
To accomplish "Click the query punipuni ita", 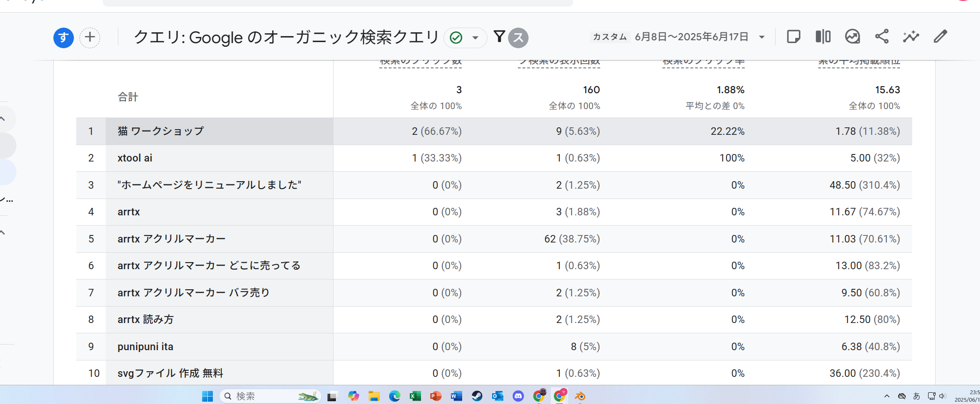I will 145,347.
